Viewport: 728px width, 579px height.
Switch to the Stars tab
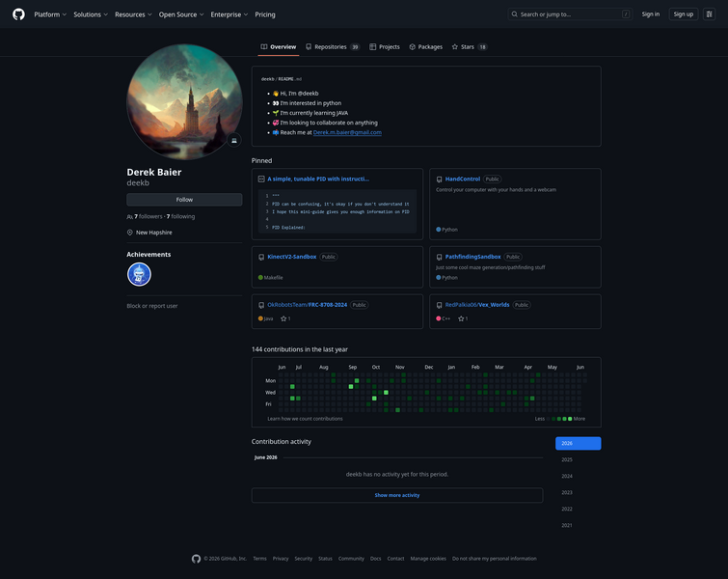(x=470, y=47)
